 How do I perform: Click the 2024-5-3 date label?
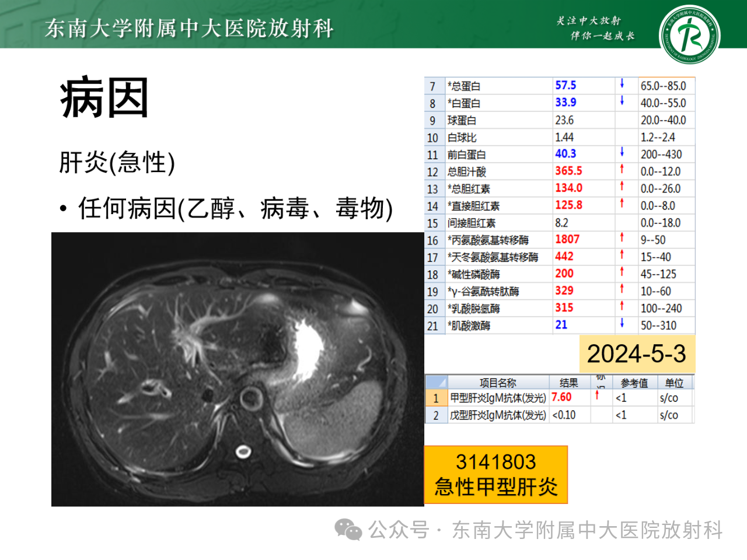point(636,353)
